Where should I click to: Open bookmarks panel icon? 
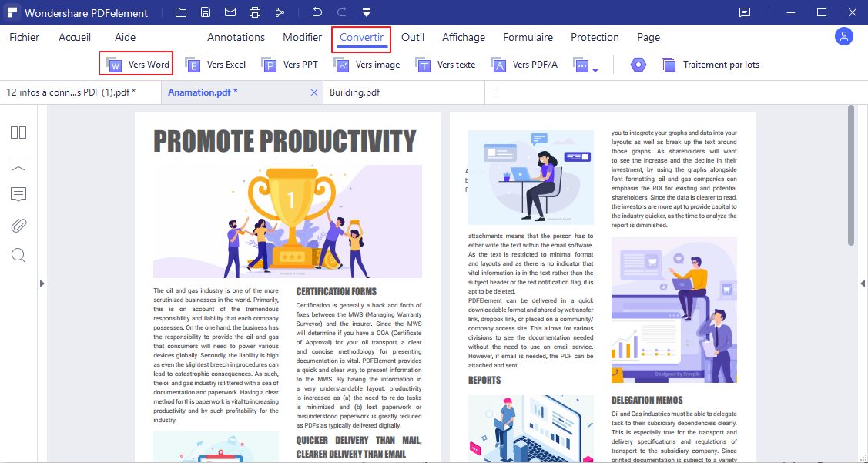[x=18, y=163]
